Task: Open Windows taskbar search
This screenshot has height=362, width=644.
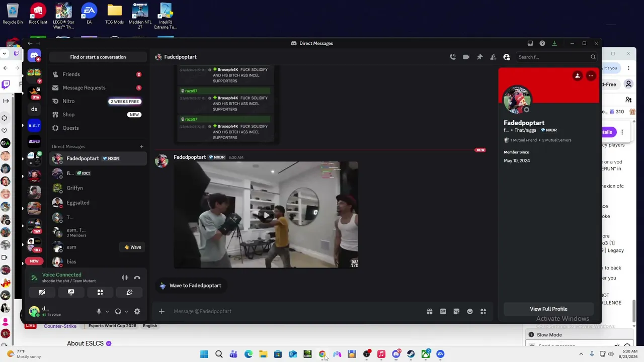Action: click(x=219, y=354)
